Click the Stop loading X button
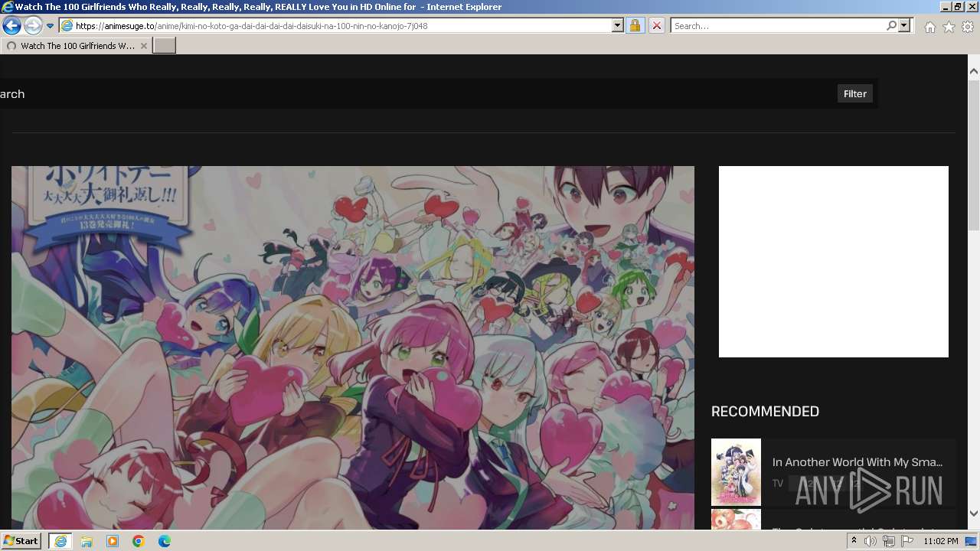980x551 pixels. coord(656,25)
